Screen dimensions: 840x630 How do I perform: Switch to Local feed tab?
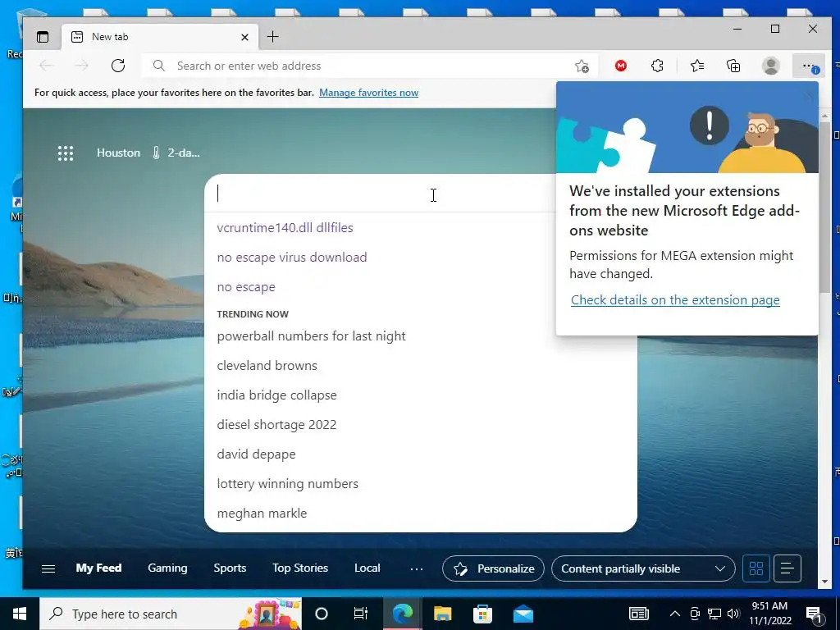pos(367,568)
